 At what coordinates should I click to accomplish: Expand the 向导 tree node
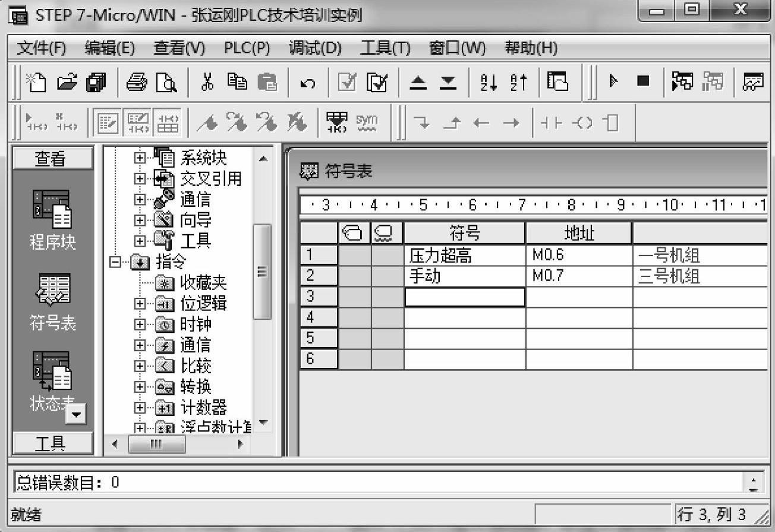140,221
